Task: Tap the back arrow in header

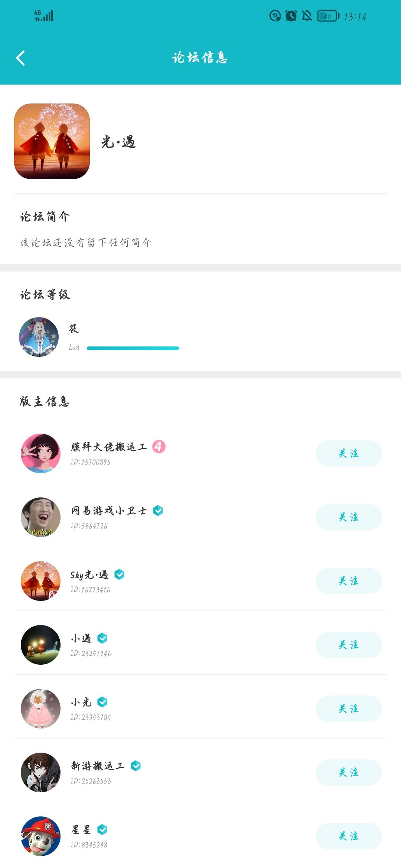Action: [x=21, y=58]
